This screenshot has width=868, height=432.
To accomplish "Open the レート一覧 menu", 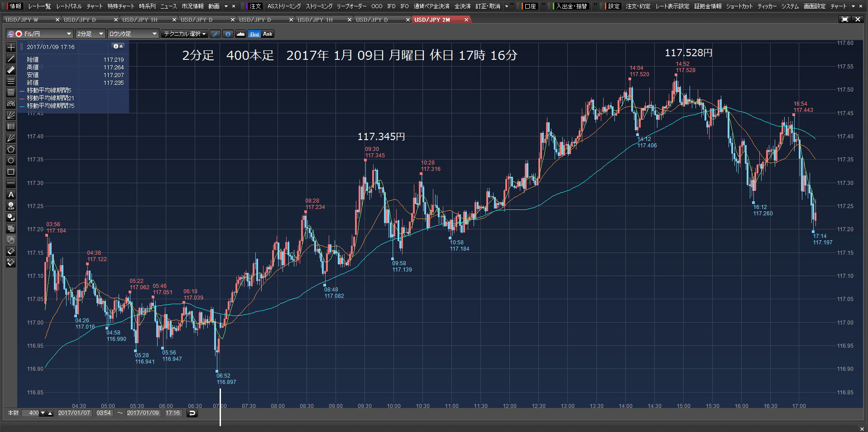I will 39,6.
